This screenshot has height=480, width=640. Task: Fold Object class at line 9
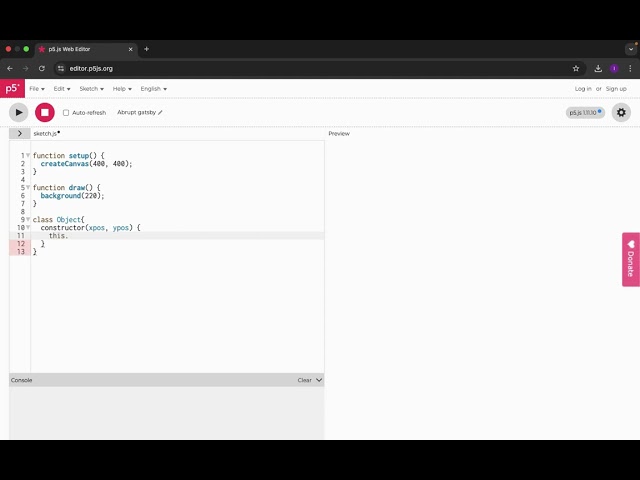coord(28,219)
